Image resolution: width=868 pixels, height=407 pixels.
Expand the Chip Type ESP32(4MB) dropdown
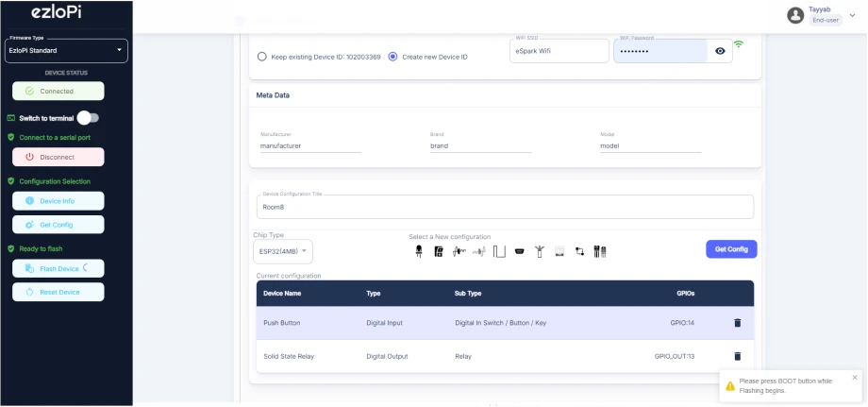click(x=283, y=251)
